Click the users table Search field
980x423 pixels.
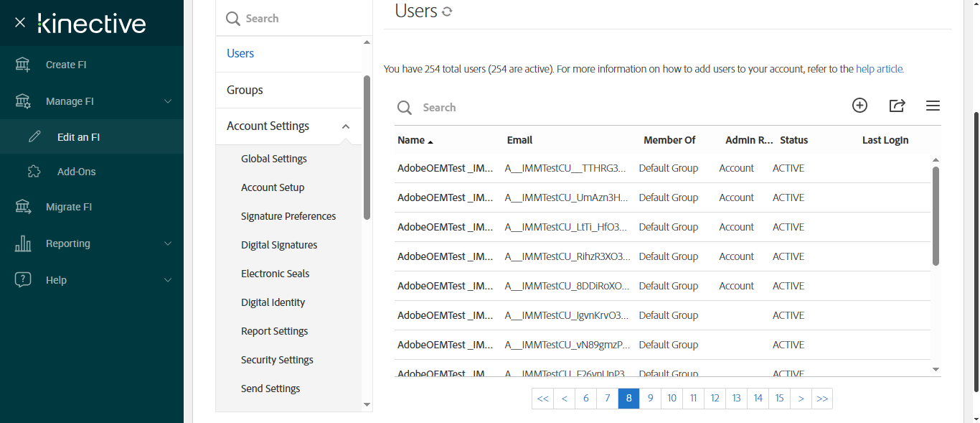click(x=502, y=108)
